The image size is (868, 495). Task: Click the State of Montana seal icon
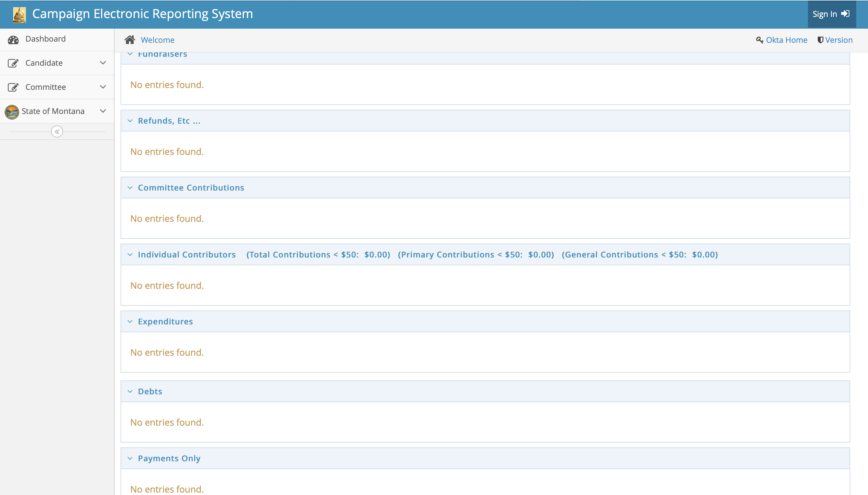click(12, 112)
